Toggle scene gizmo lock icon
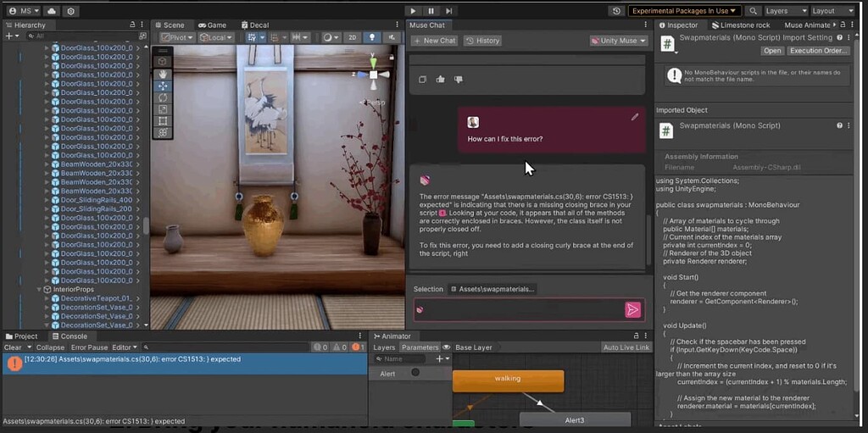 [x=392, y=57]
